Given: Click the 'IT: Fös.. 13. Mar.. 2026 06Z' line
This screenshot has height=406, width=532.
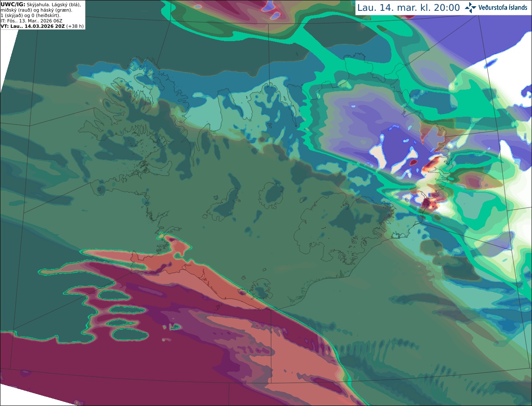Looking at the screenshot, I should tap(31, 21).
